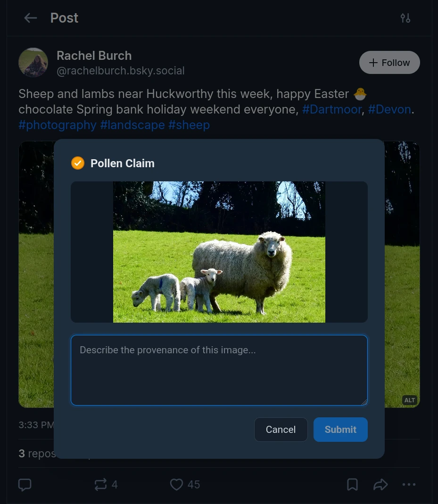Open more options with the three-dot icon
Screen dimensions: 438x504
pos(409,484)
